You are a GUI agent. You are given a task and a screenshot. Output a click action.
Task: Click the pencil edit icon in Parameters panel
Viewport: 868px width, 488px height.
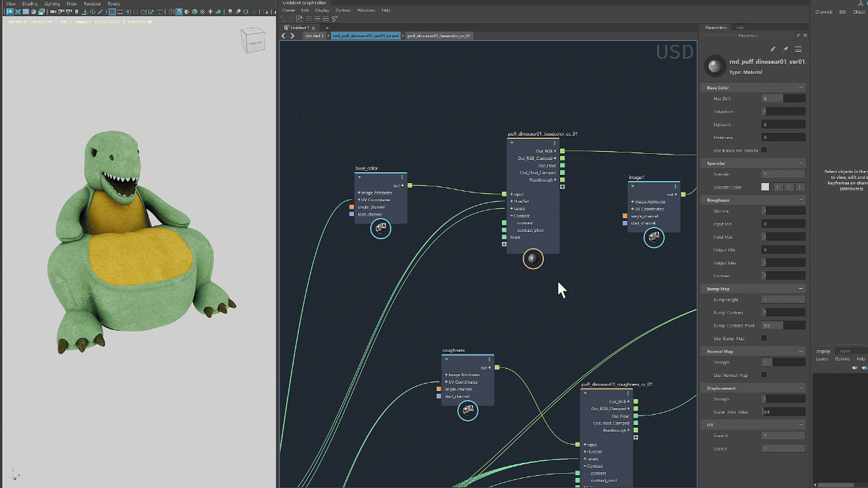(x=772, y=49)
